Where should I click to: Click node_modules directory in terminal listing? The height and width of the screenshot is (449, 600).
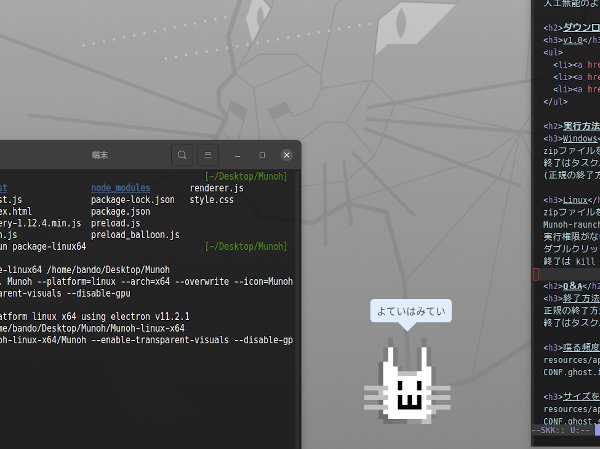pos(120,187)
